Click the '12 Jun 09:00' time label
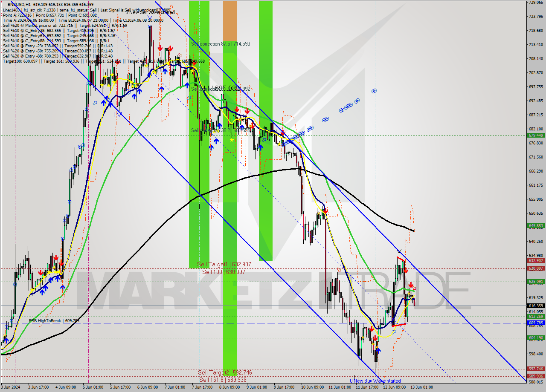 click(394, 387)
